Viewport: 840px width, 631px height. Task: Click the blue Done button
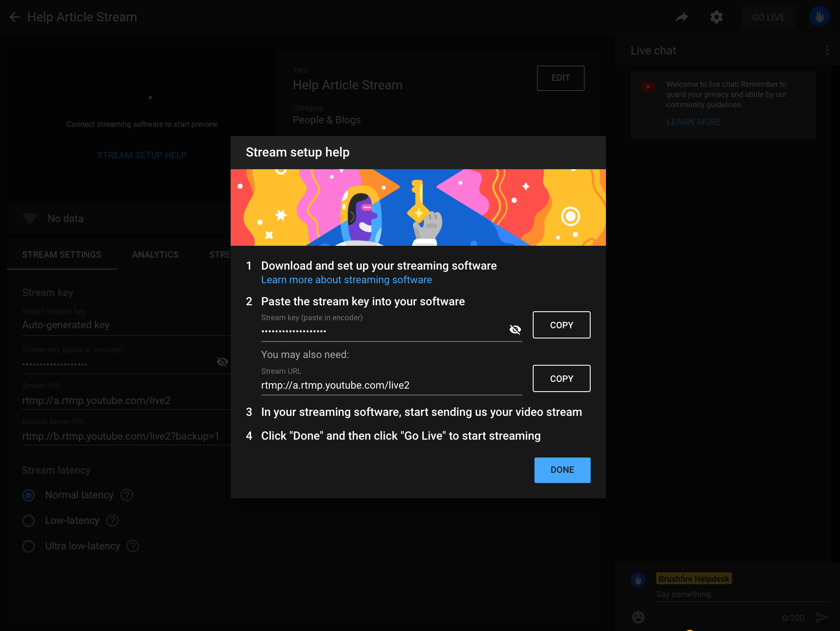click(562, 470)
